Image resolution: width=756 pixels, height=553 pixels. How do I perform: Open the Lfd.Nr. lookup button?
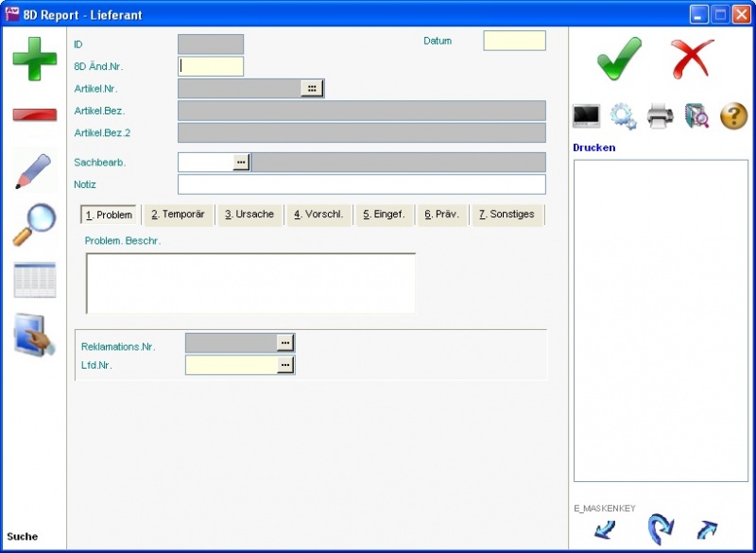pos(284,365)
